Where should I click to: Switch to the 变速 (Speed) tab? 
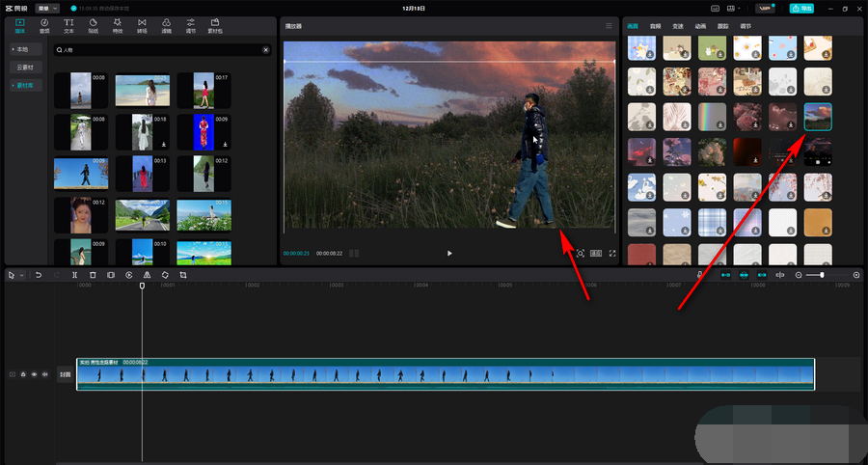pyautogui.click(x=676, y=26)
